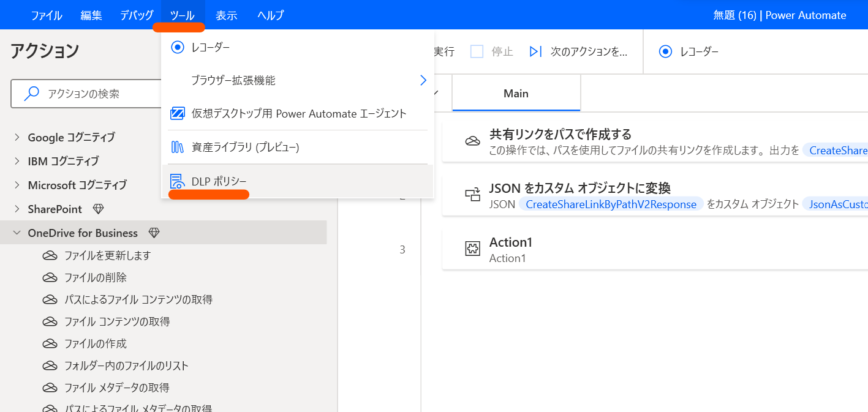Switch to the Main tab
868x412 pixels.
click(516, 93)
